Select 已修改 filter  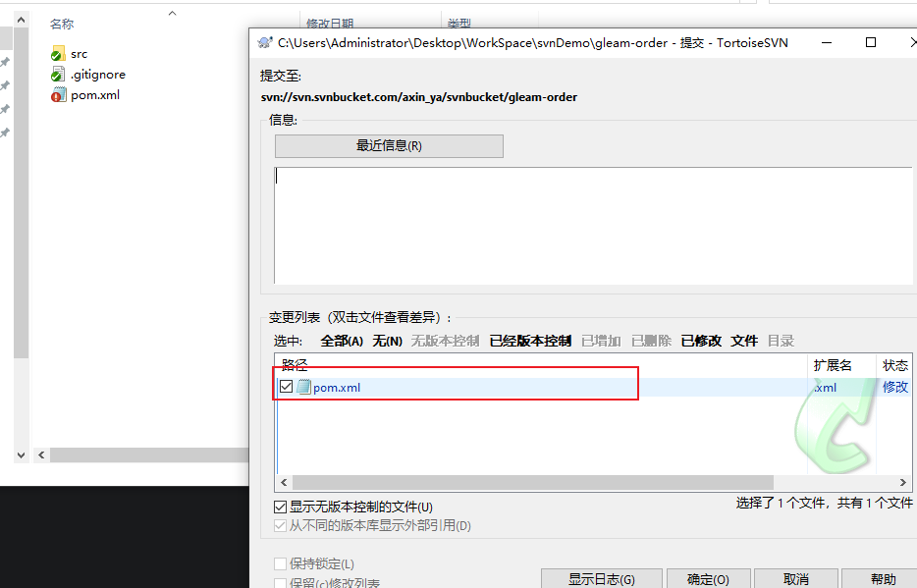[701, 341]
